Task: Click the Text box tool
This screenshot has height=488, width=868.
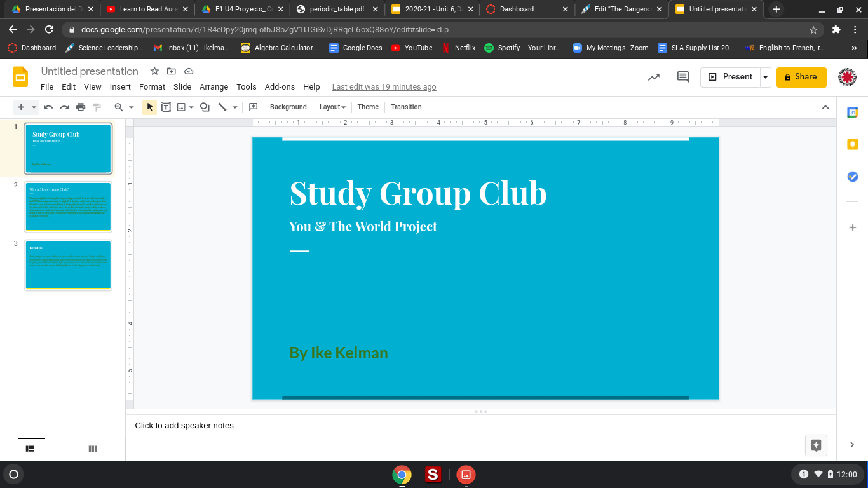Action: [166, 107]
